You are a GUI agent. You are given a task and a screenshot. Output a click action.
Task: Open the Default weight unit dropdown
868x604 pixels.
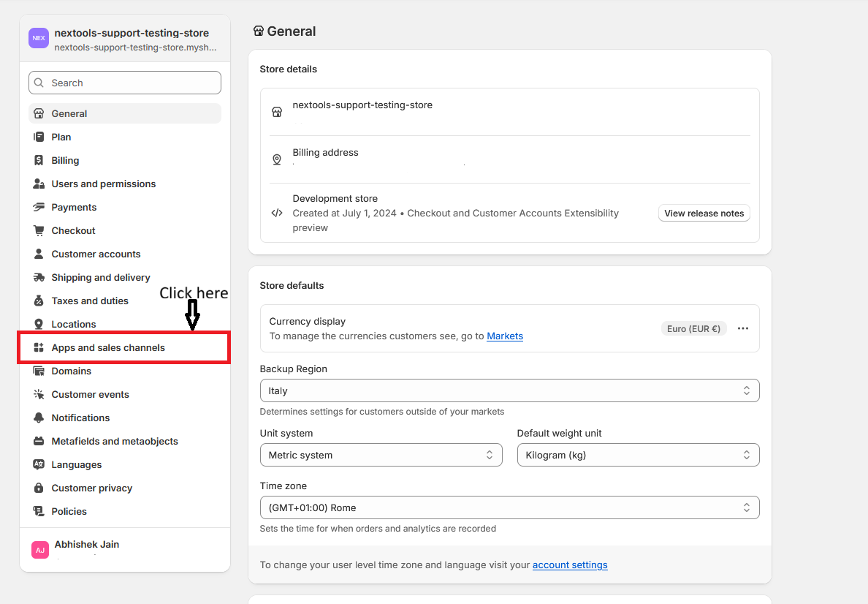pos(638,455)
